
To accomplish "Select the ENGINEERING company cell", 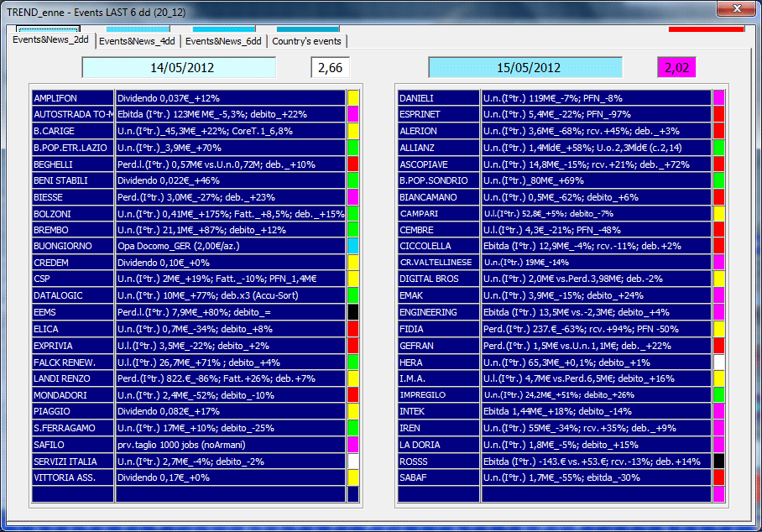I will (x=438, y=312).
